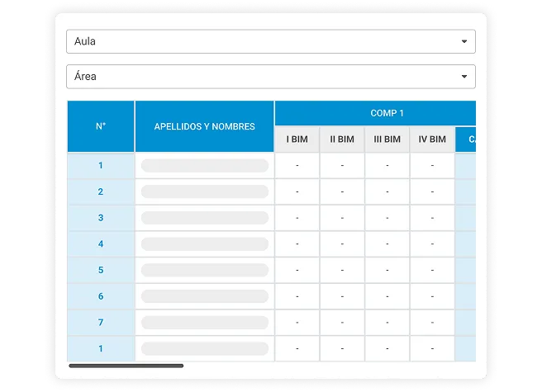Image resolution: width=542 pixels, height=392 pixels.
Task: Open the Área dropdown
Action: pos(271,76)
